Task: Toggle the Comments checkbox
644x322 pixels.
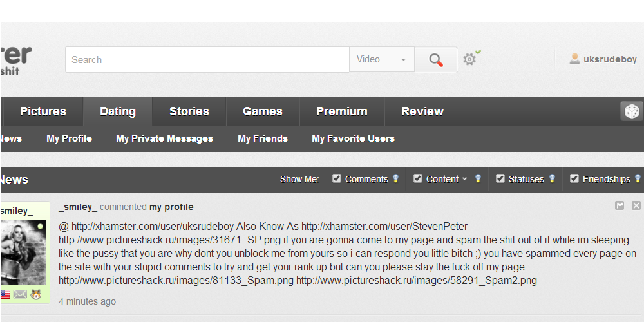Action: [x=337, y=178]
